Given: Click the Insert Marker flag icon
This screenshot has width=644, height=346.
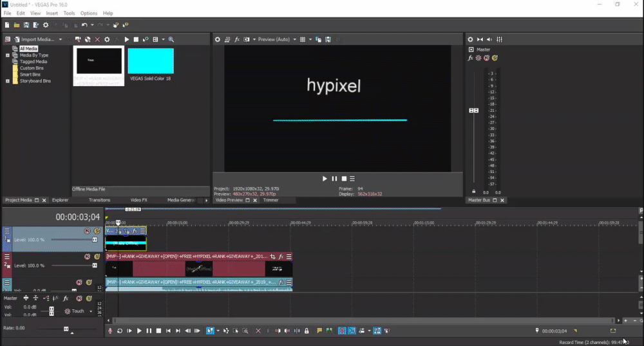Looking at the screenshot, I should click(x=319, y=331).
